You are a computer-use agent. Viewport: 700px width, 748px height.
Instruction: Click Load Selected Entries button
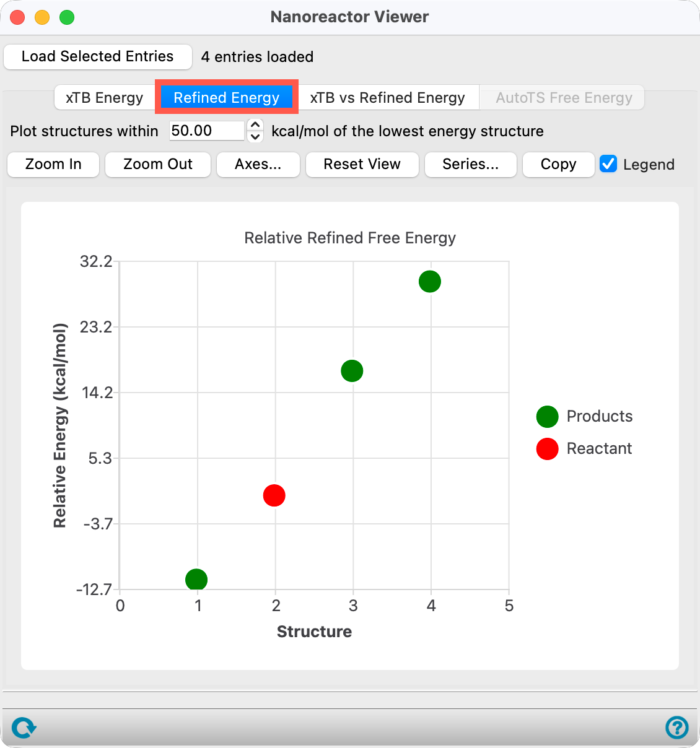pos(98,57)
